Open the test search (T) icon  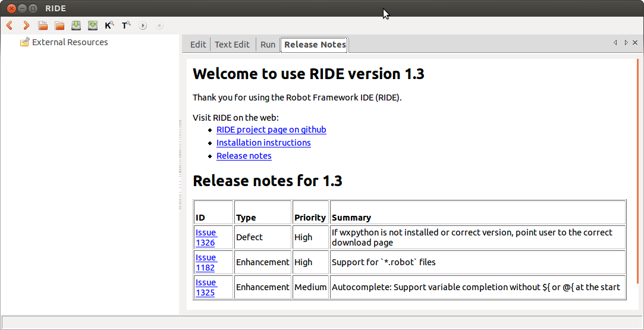pyautogui.click(x=126, y=26)
